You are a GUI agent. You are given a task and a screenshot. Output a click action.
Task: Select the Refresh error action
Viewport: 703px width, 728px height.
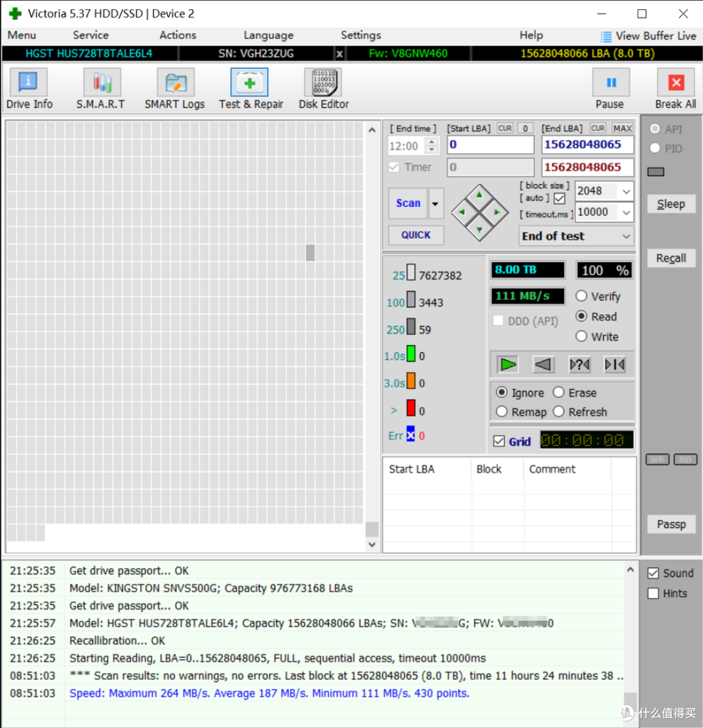[x=558, y=411]
